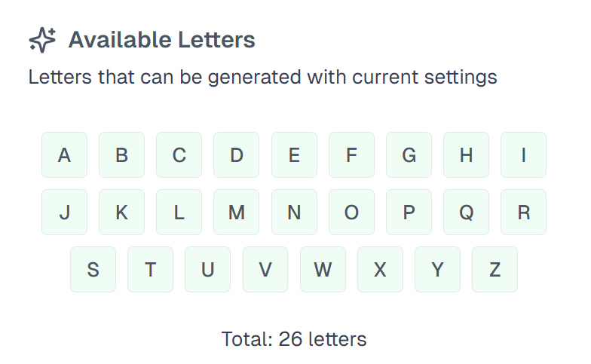Image resolution: width=591 pixels, height=364 pixels.
Task: Click the letter B tile
Action: click(x=121, y=155)
